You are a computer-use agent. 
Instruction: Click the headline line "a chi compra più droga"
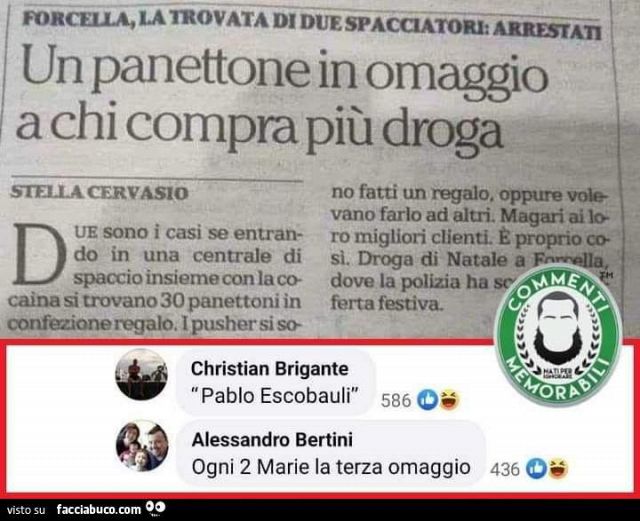[259, 126]
